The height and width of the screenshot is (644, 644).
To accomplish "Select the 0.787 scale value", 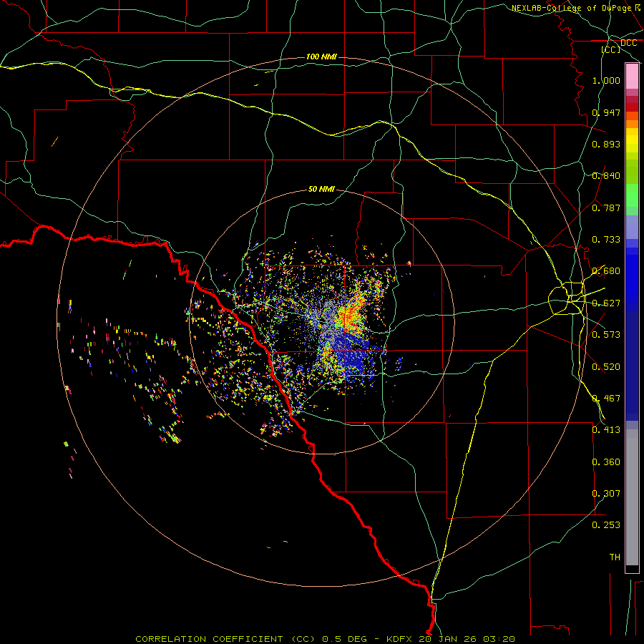I will pyautogui.click(x=606, y=208).
